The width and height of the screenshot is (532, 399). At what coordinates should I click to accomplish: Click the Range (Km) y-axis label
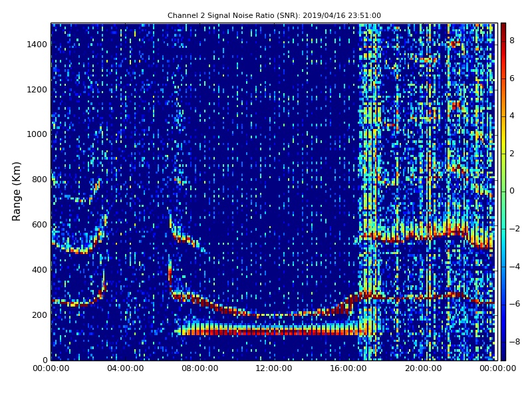16,192
